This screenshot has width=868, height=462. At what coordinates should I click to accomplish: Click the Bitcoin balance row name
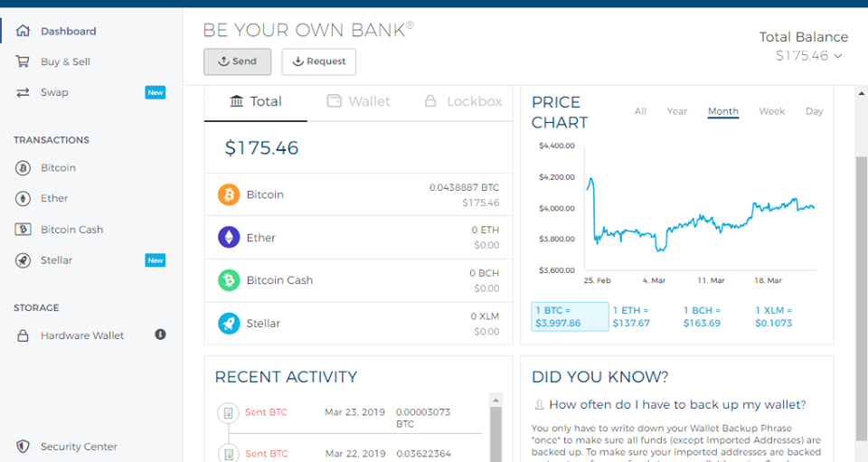265,194
